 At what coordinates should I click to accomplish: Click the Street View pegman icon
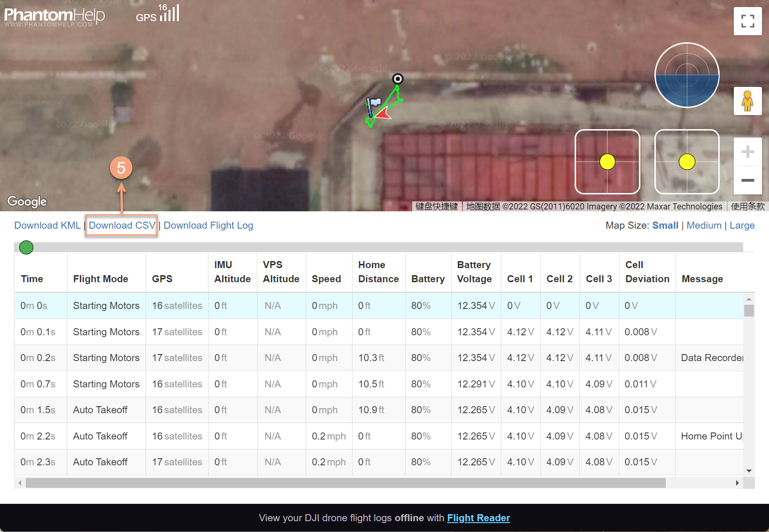(x=747, y=101)
